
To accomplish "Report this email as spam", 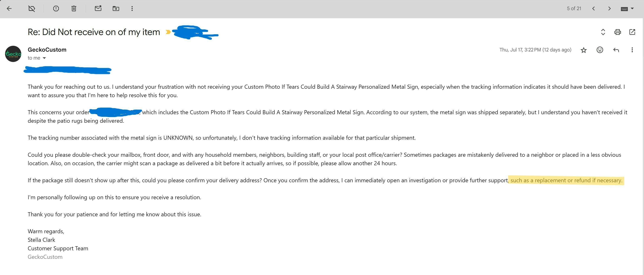I will tap(56, 9).
